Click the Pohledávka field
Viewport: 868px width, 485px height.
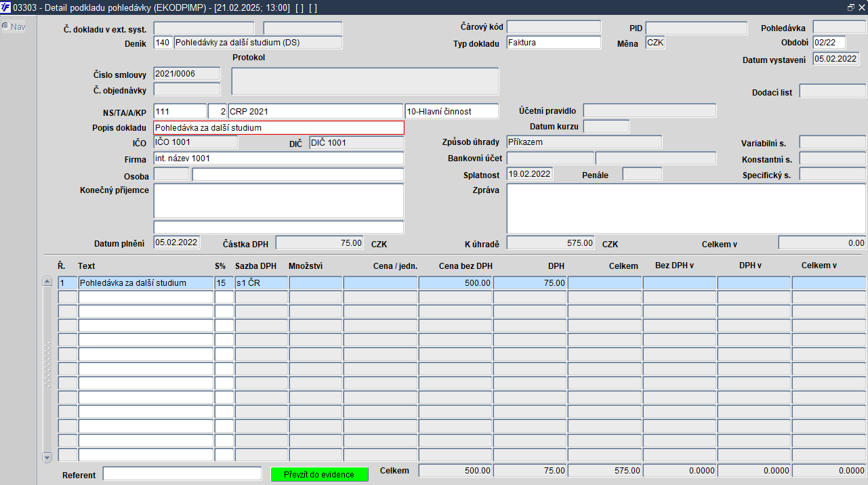[x=839, y=27]
